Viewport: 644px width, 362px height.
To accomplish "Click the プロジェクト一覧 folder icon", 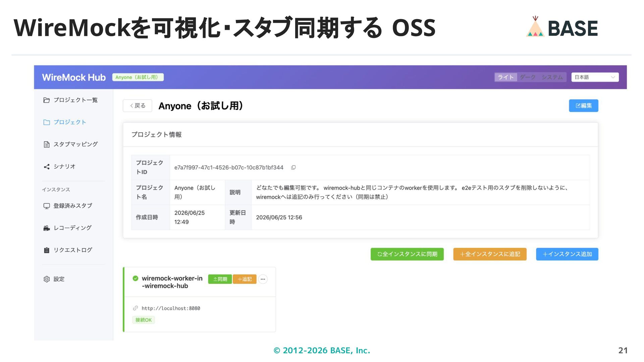I will point(47,100).
